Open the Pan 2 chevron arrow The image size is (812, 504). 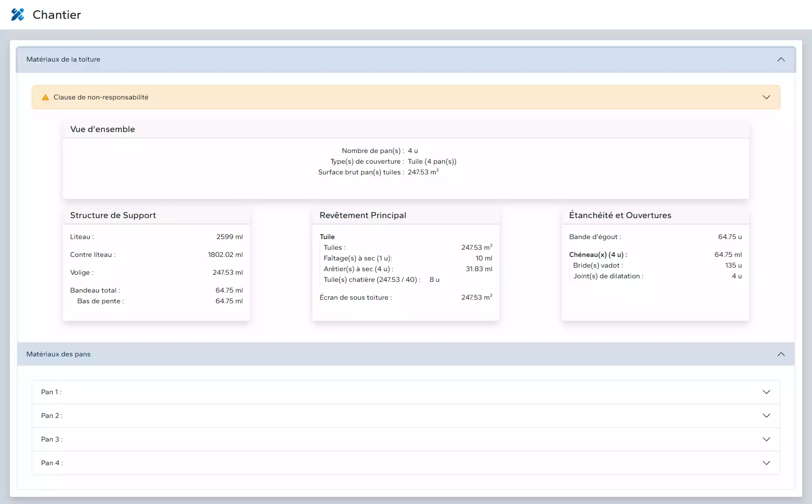click(x=766, y=416)
